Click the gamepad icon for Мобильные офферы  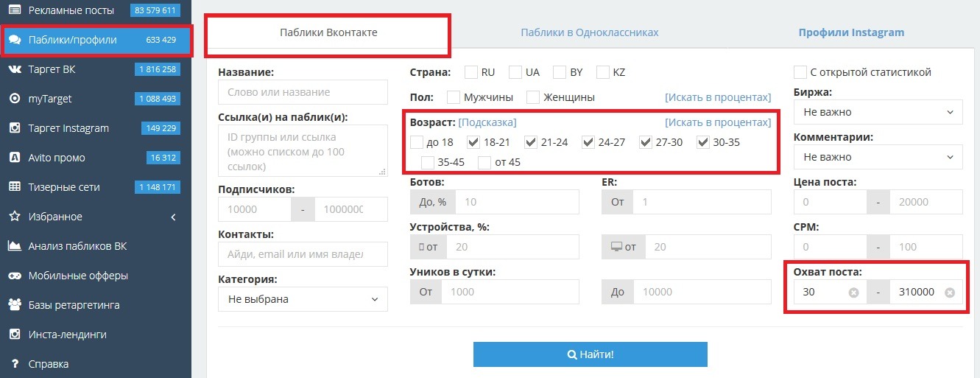click(14, 276)
